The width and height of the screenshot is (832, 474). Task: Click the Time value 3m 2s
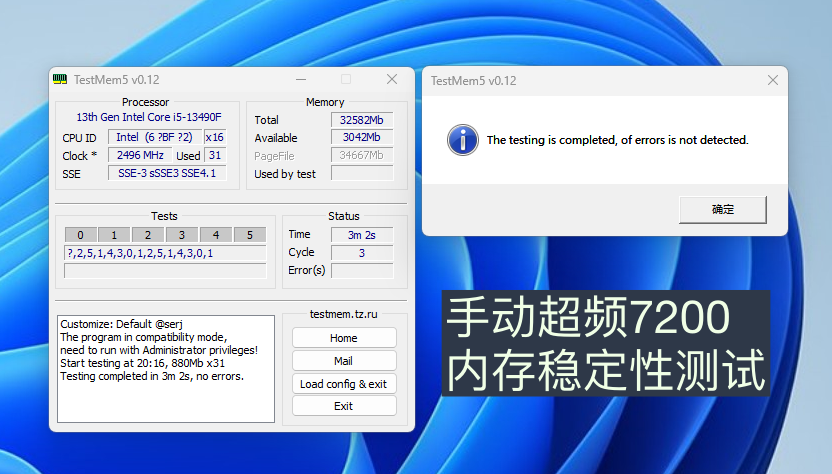coord(362,235)
